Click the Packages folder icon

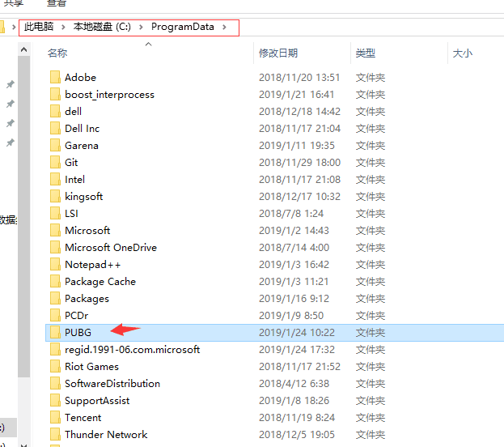(x=55, y=298)
